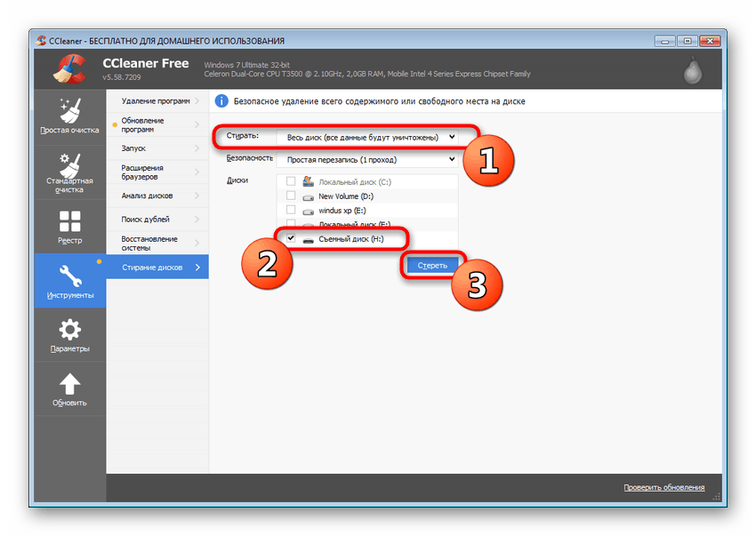Click the window resize grip corner
This screenshot has width=756, height=536.
click(717, 497)
